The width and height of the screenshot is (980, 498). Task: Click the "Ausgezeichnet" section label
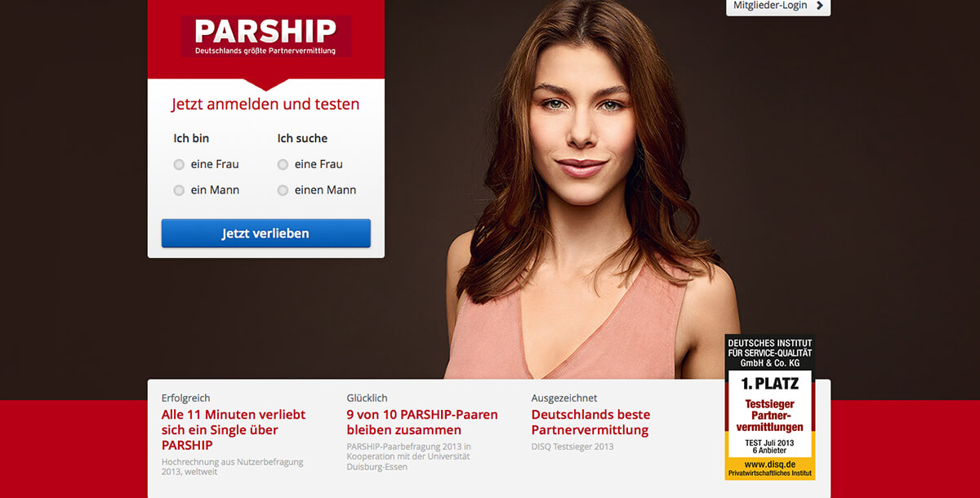pyautogui.click(x=564, y=398)
